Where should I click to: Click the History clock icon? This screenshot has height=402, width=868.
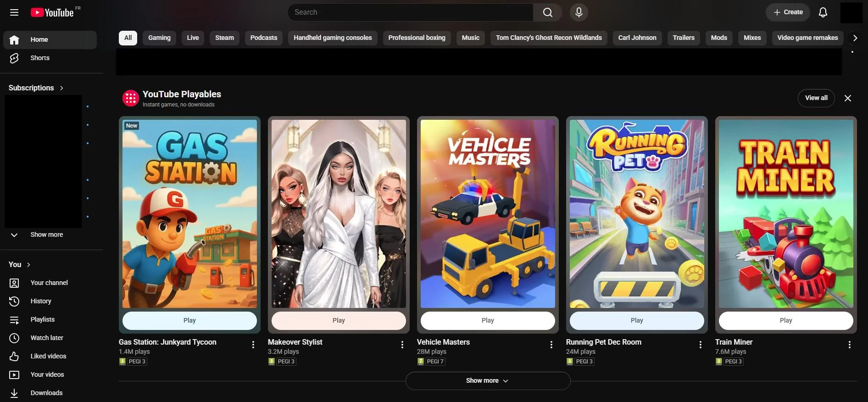14,301
